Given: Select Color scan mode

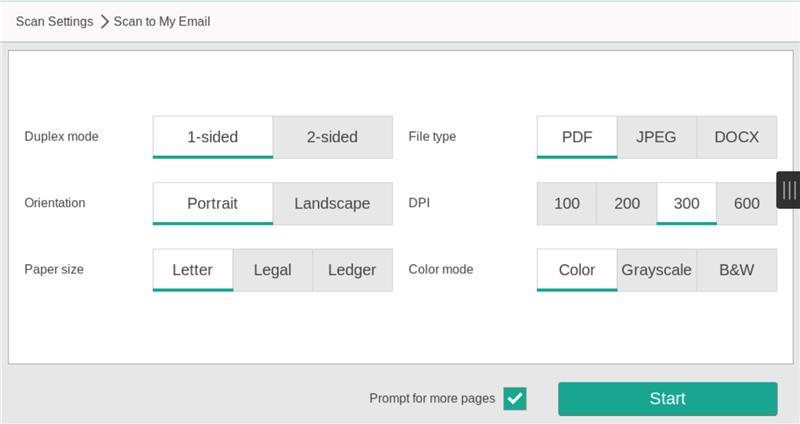Looking at the screenshot, I should pyautogui.click(x=576, y=269).
